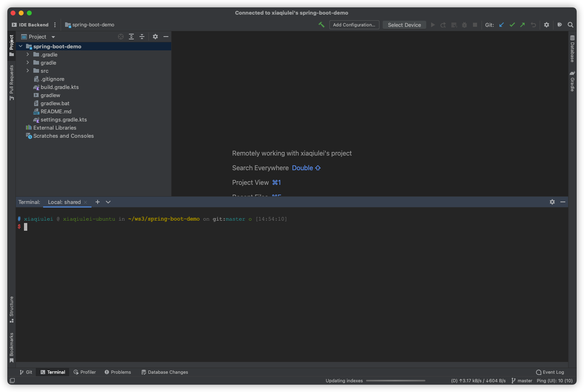
Task: Open the Git tool window tab
Action: coord(26,372)
